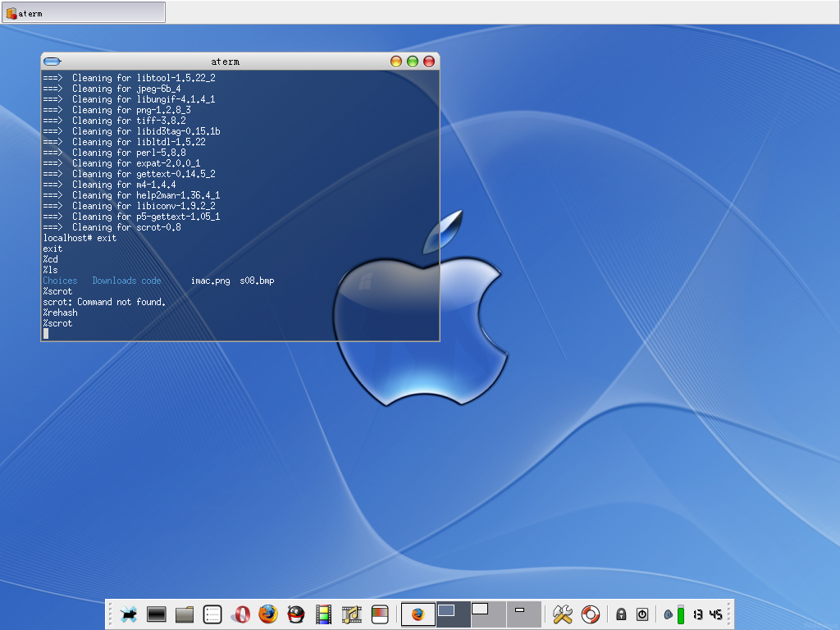Launch Firefox from the panel launcher
The width and height of the screenshot is (840, 630).
(x=268, y=614)
